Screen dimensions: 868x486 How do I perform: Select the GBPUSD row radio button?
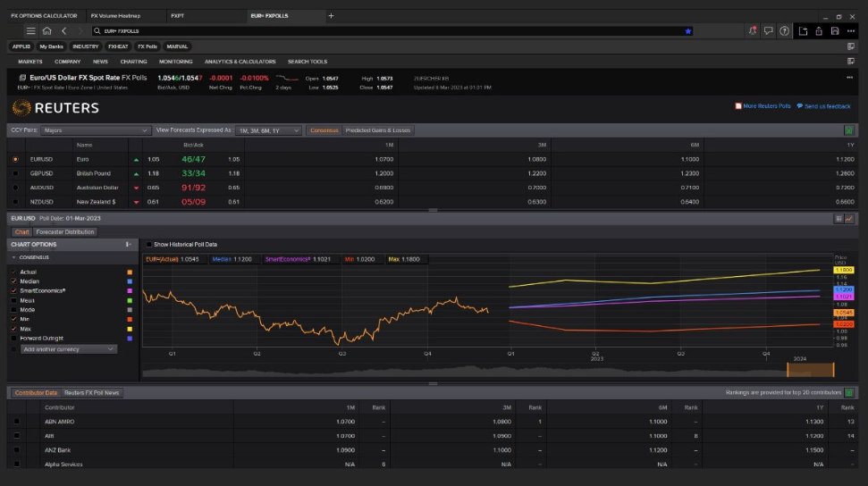15,173
